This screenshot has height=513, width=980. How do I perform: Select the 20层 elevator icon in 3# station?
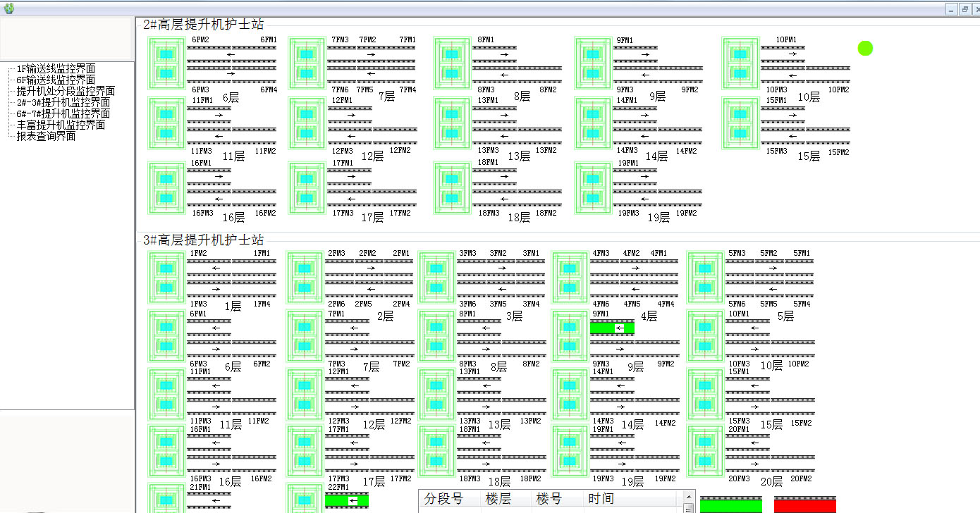705,451
